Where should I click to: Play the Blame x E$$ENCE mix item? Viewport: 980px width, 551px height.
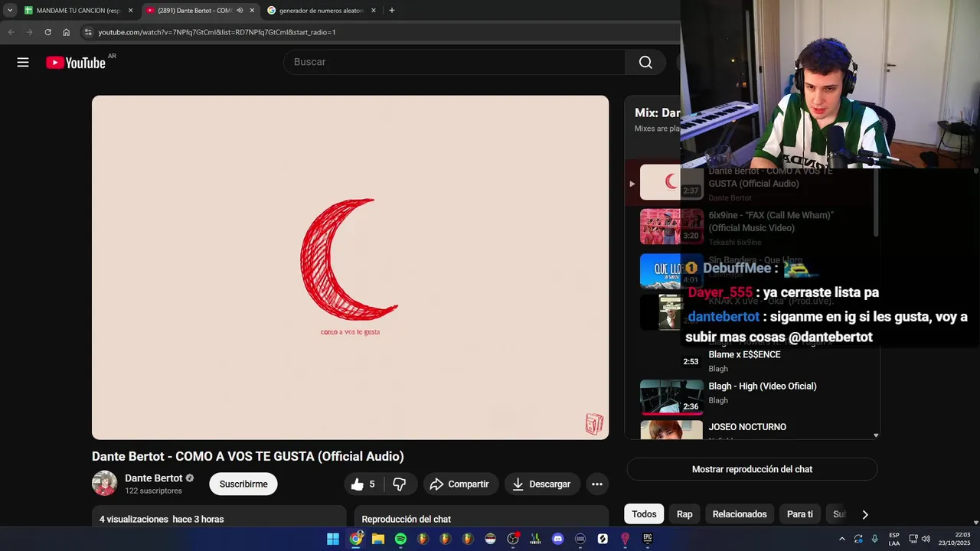coord(744,355)
